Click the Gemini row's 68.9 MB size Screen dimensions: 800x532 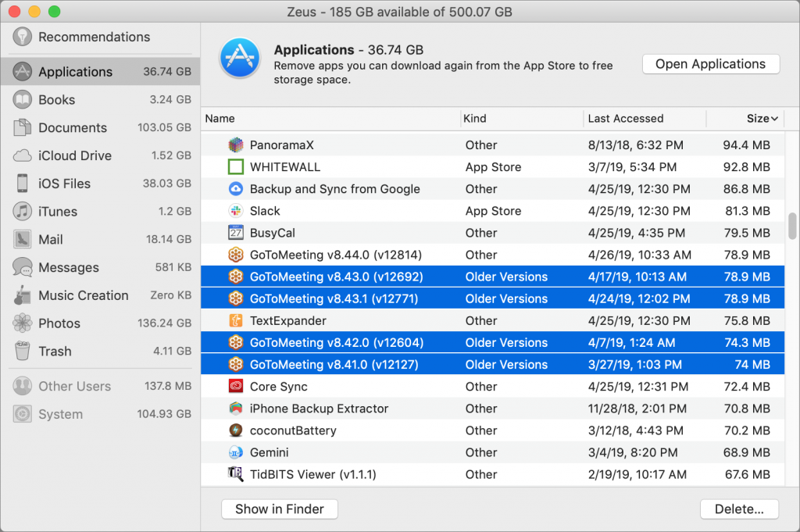(x=746, y=452)
